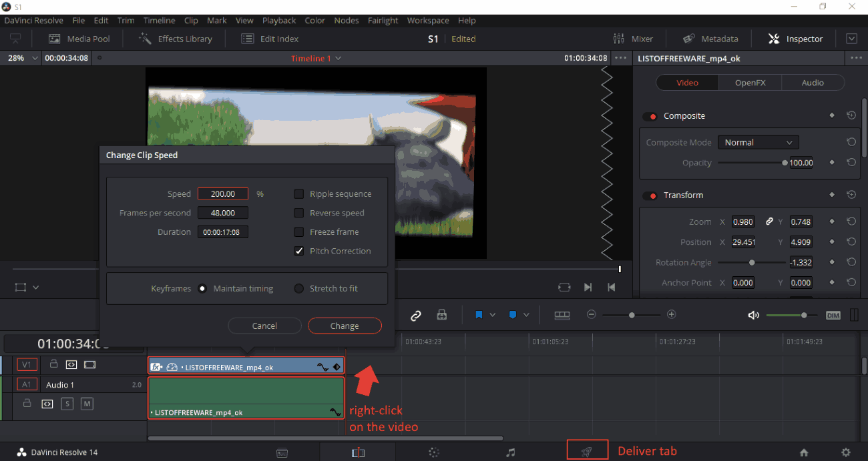Add keyframe for Opacity

point(831,162)
